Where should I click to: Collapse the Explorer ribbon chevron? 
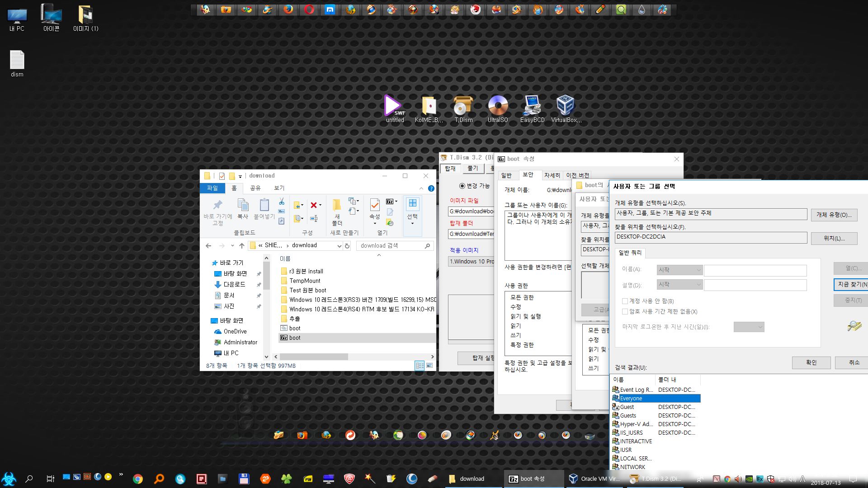421,188
